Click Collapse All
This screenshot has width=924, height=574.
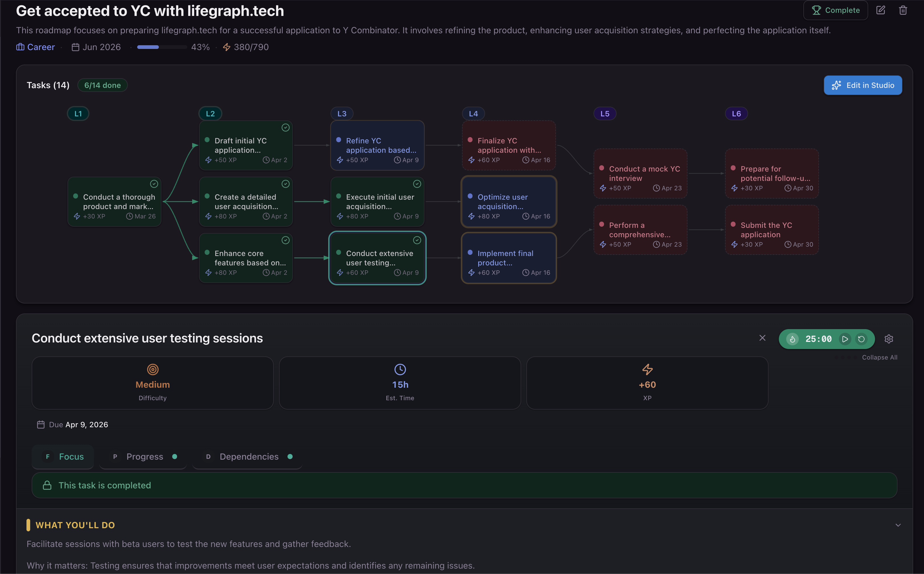tap(880, 357)
